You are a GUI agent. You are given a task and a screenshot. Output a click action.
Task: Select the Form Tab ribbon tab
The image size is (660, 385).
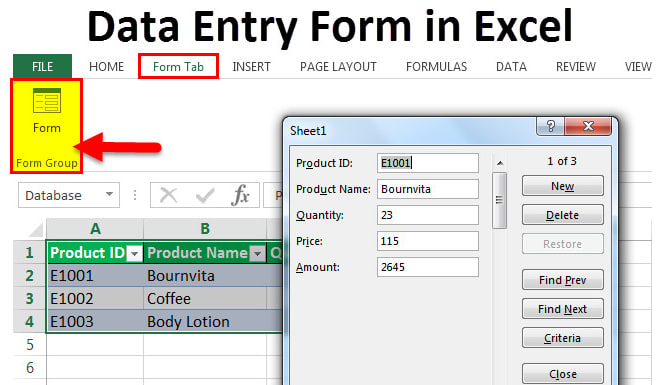pos(178,66)
